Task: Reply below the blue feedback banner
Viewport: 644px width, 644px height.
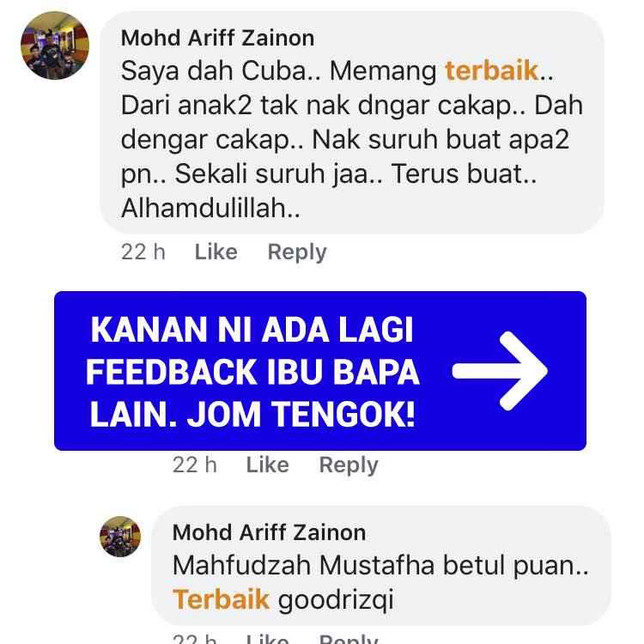Action: point(349,465)
